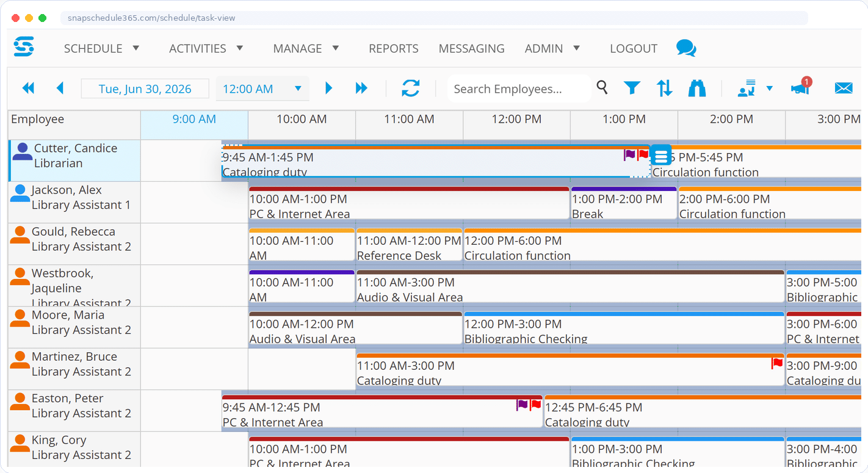Screen dimensions: 868x473
Task: Jump back with double-left arrows
Action: click(28, 88)
